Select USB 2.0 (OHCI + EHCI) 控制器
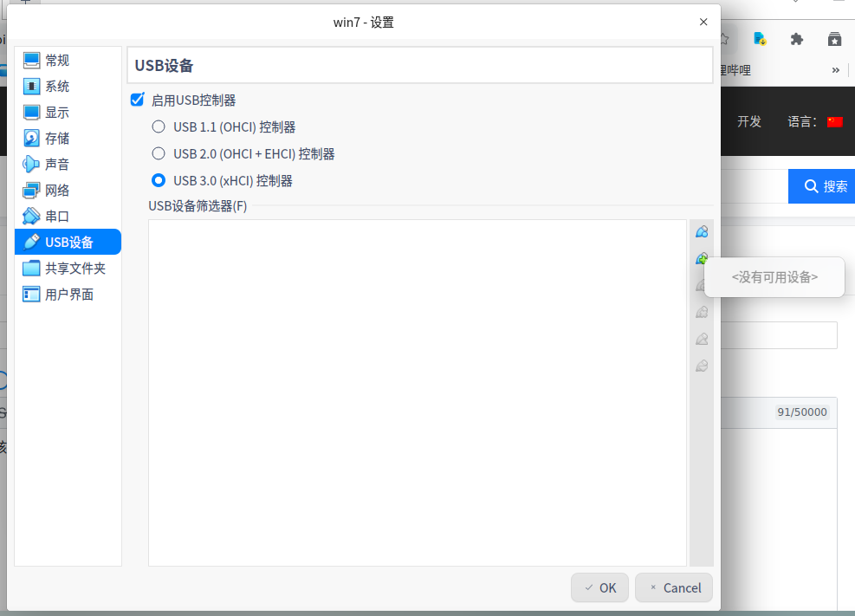The width and height of the screenshot is (855, 616). pyautogui.click(x=158, y=153)
